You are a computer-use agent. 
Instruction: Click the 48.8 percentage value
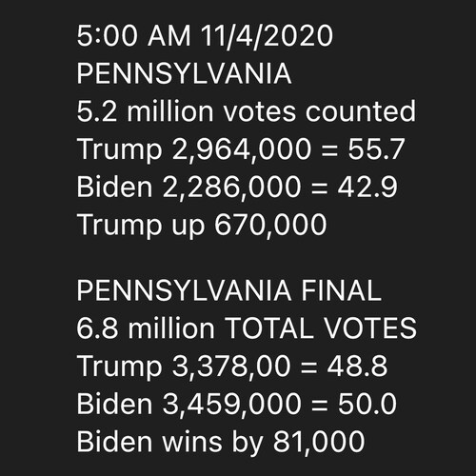click(x=357, y=366)
